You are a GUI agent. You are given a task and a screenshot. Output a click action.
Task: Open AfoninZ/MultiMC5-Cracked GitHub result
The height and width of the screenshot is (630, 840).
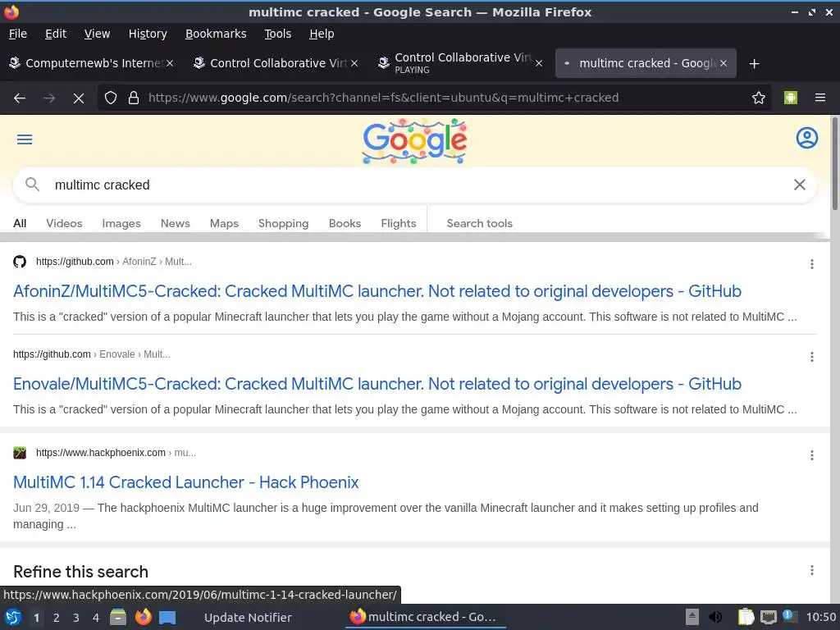[377, 291]
